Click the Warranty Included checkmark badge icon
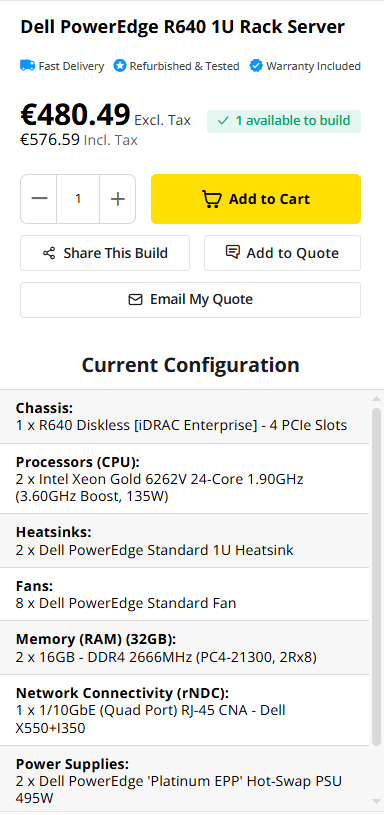384x815 pixels. click(x=256, y=66)
